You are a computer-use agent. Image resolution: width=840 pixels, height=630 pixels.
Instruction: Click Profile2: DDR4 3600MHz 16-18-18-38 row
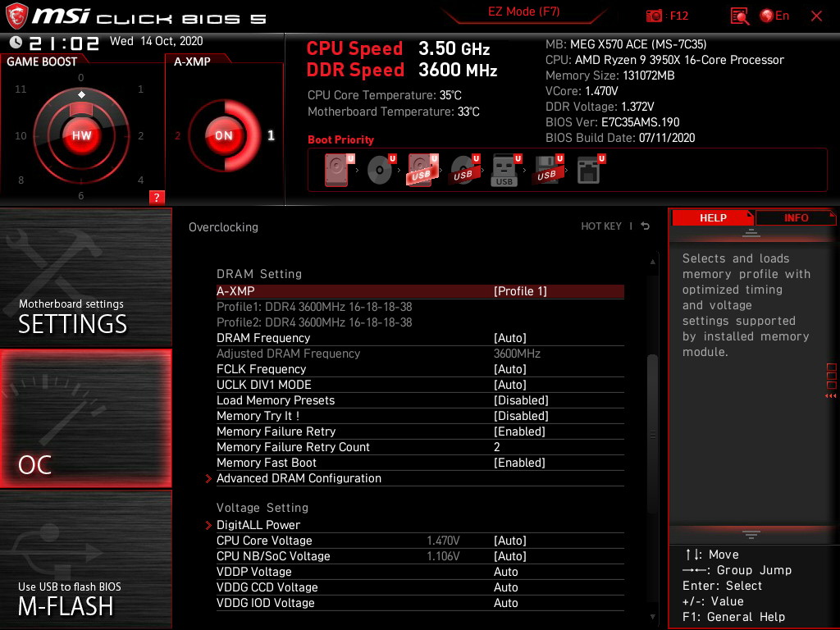click(x=314, y=322)
